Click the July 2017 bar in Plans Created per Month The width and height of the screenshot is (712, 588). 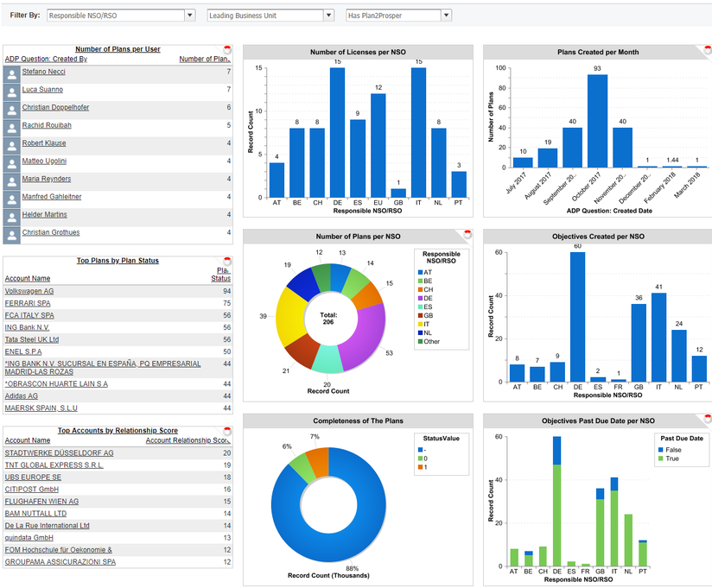tap(523, 162)
